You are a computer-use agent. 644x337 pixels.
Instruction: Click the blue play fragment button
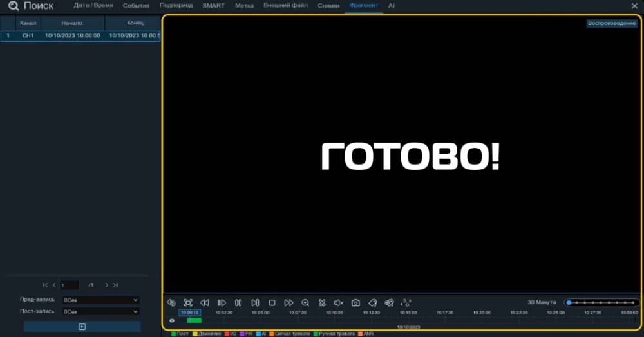(82, 327)
